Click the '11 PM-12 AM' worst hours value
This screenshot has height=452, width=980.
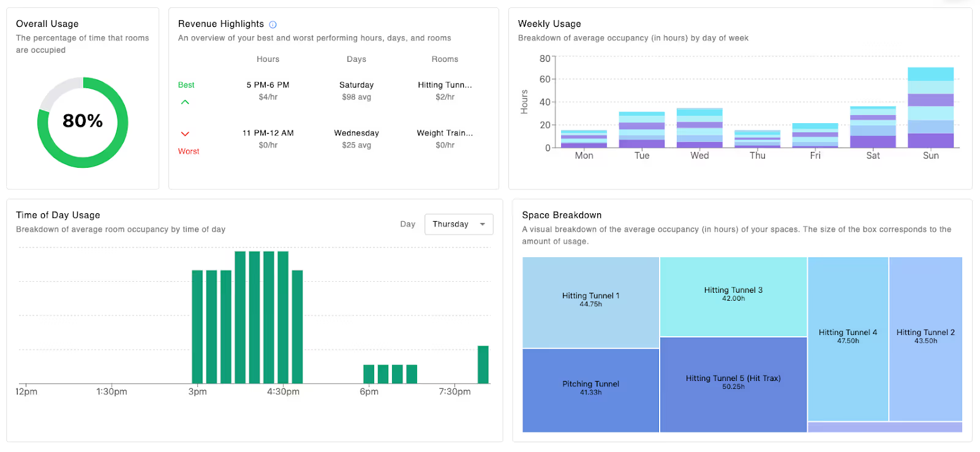click(x=268, y=133)
